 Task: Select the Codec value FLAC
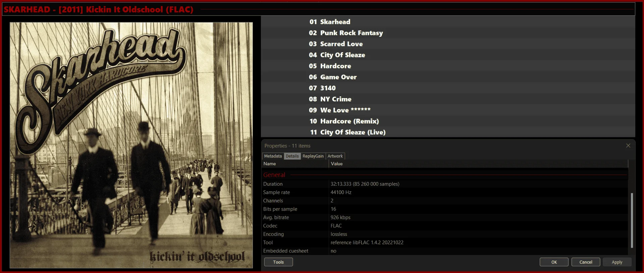[336, 226]
